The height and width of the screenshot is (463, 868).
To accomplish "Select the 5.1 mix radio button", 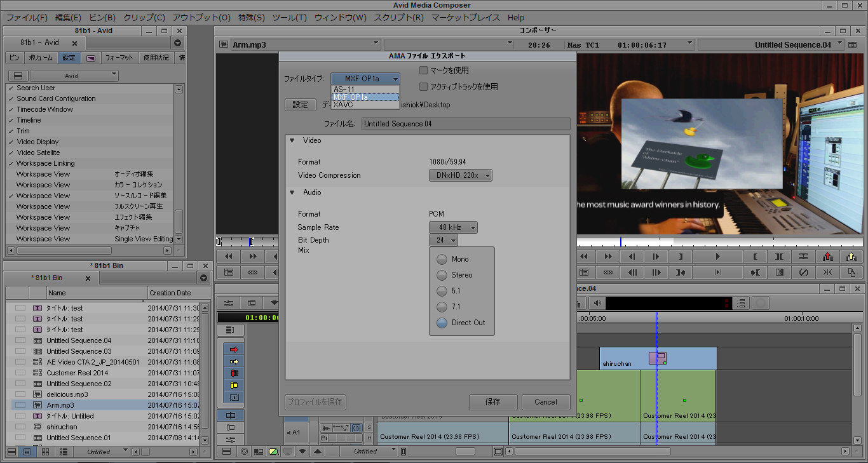I will click(x=442, y=291).
